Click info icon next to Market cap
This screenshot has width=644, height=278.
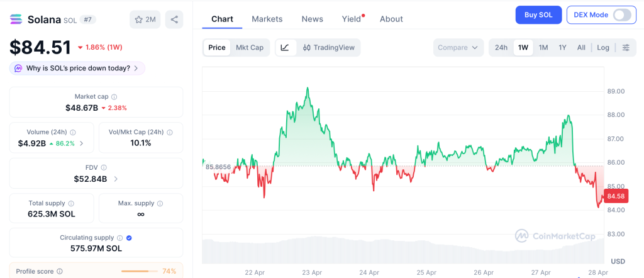[x=114, y=97]
